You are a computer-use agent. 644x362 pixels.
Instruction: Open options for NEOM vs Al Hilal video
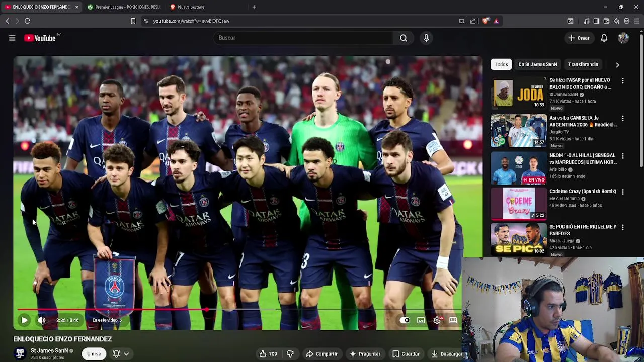tap(623, 156)
